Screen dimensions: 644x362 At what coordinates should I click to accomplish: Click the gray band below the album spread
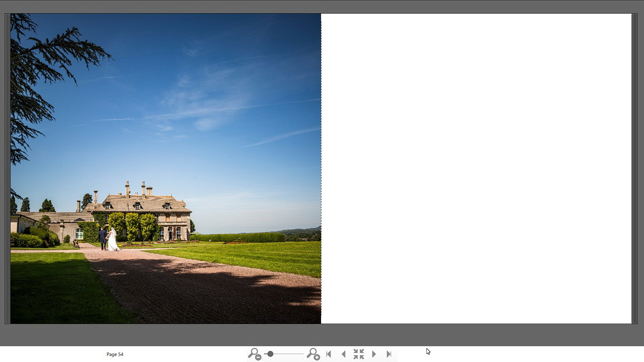click(322, 335)
